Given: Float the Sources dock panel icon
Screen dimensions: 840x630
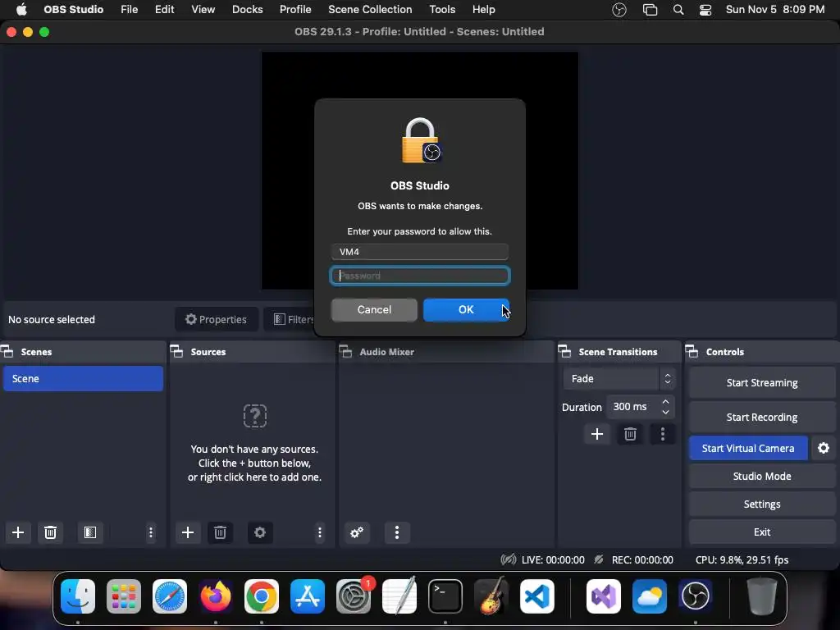Looking at the screenshot, I should 177,351.
